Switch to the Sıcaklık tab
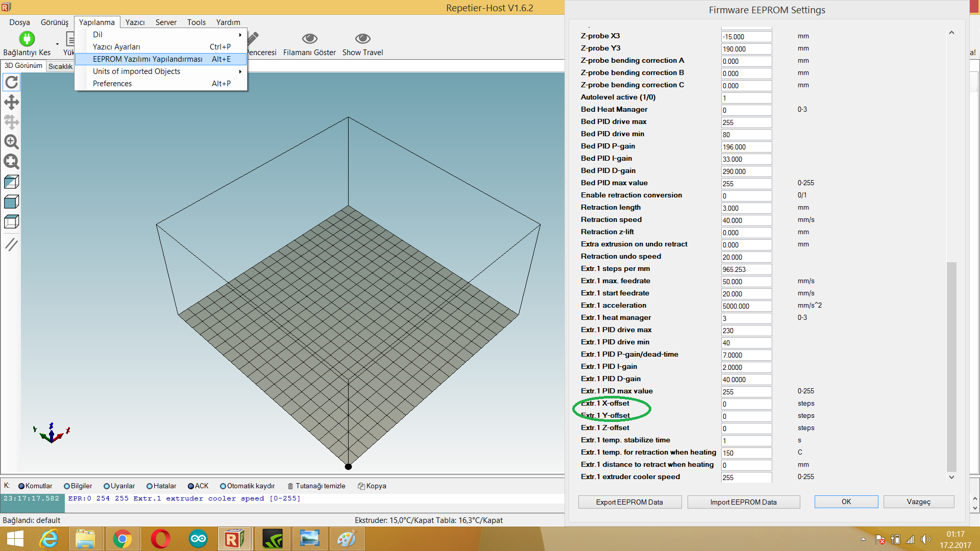This screenshot has height=551, width=980. pyautogui.click(x=60, y=66)
